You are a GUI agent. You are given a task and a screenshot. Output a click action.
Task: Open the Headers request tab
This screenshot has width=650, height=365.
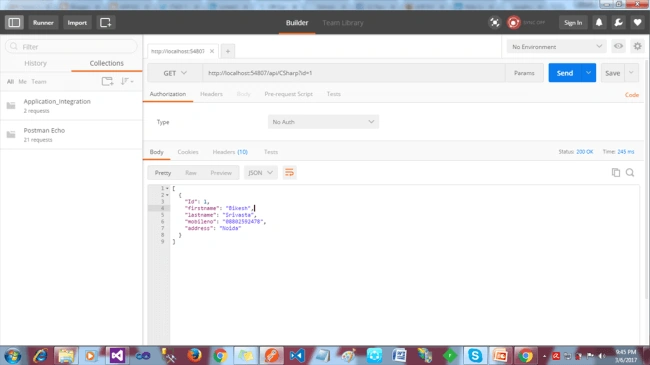click(x=211, y=94)
